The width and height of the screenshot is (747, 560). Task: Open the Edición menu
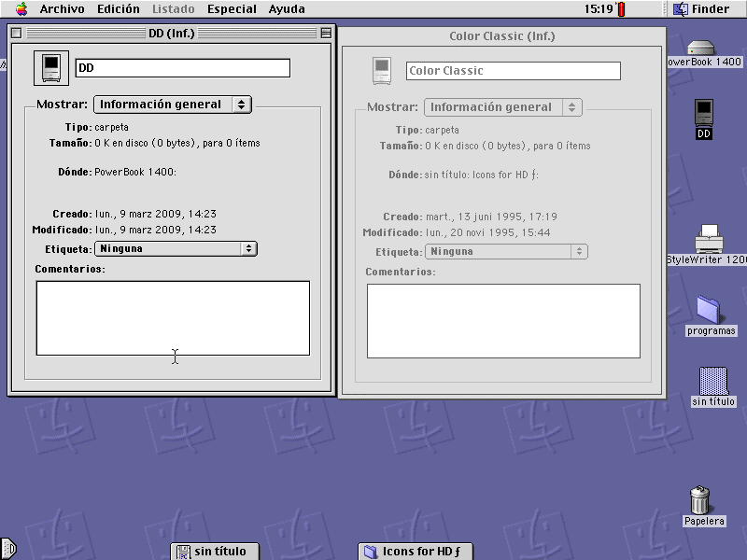(x=119, y=8)
